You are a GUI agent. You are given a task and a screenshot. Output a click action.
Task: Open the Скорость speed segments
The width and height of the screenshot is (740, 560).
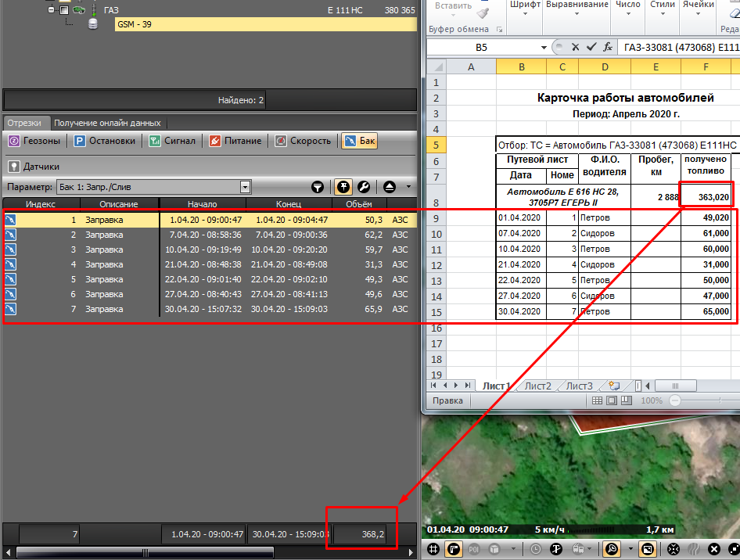point(303,141)
